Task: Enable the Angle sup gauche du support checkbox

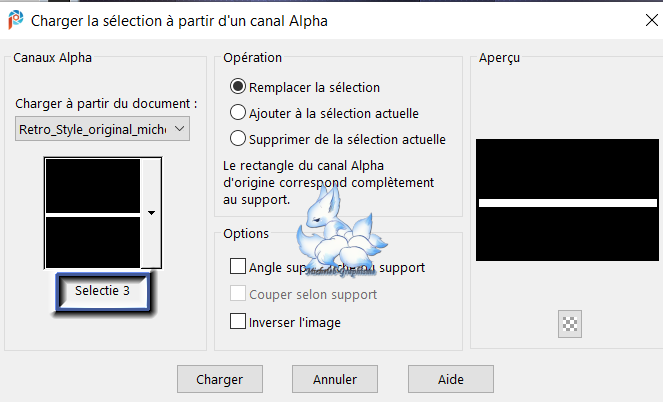Action: pyautogui.click(x=238, y=267)
